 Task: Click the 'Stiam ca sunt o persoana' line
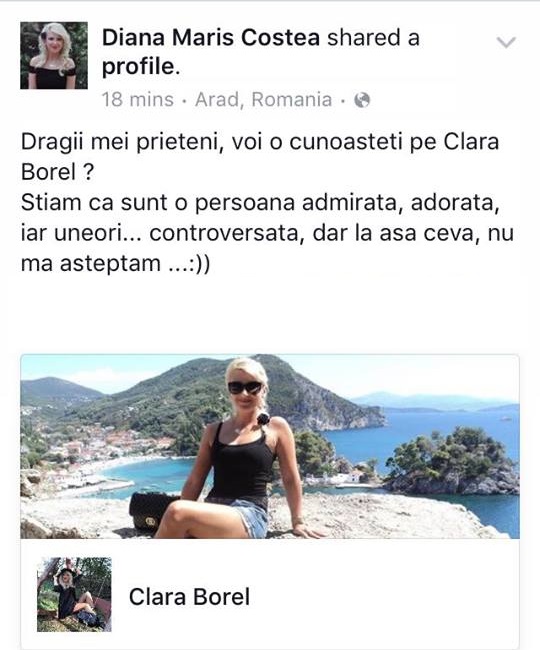coord(260,203)
